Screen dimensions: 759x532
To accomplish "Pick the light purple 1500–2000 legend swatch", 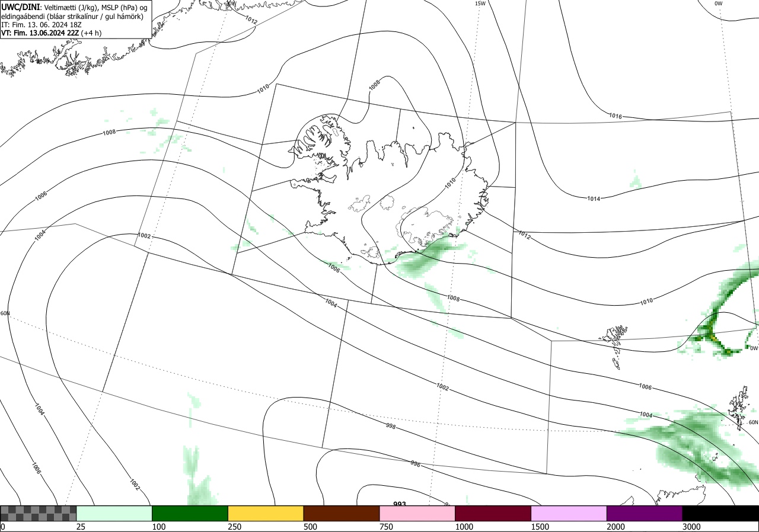I will [x=569, y=513].
